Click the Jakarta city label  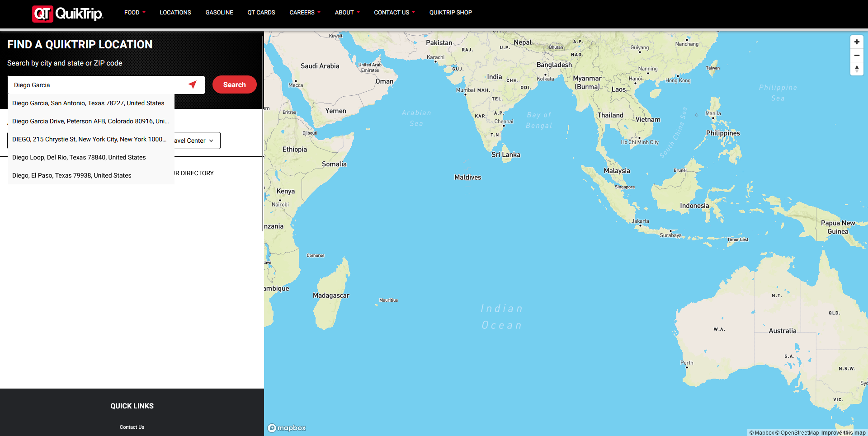[x=640, y=221]
